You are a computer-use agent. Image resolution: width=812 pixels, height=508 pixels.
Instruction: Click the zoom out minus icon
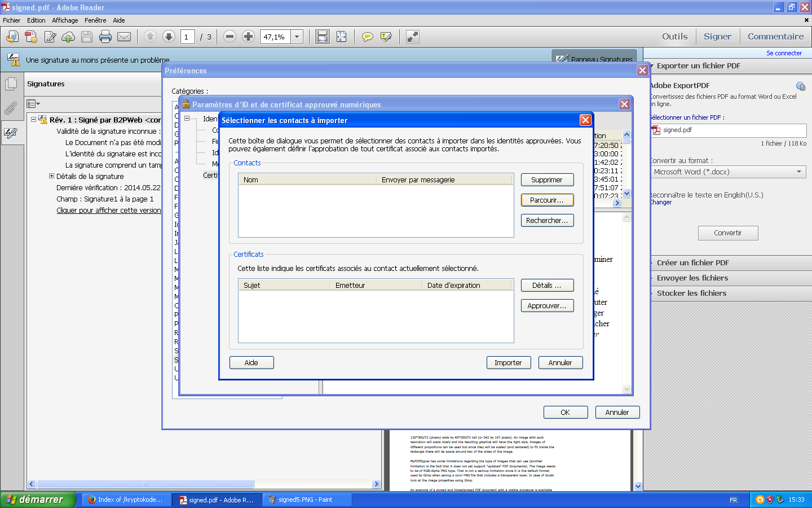pyautogui.click(x=230, y=37)
